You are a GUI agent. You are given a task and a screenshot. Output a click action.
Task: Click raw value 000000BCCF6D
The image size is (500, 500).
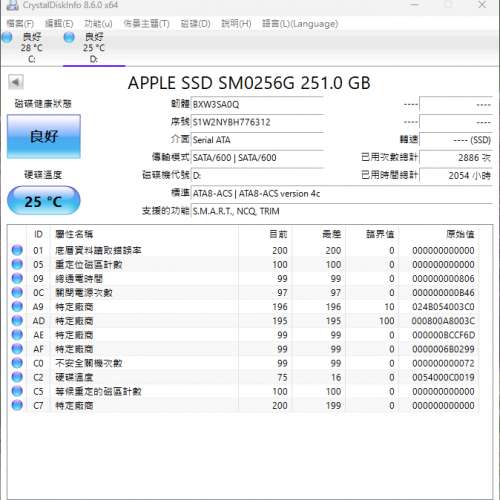tap(443, 335)
